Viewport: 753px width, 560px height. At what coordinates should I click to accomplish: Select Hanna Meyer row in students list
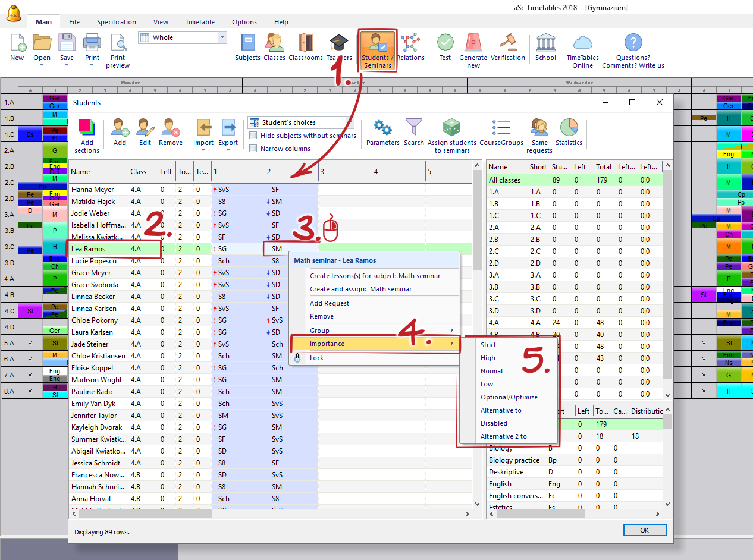tap(93, 190)
